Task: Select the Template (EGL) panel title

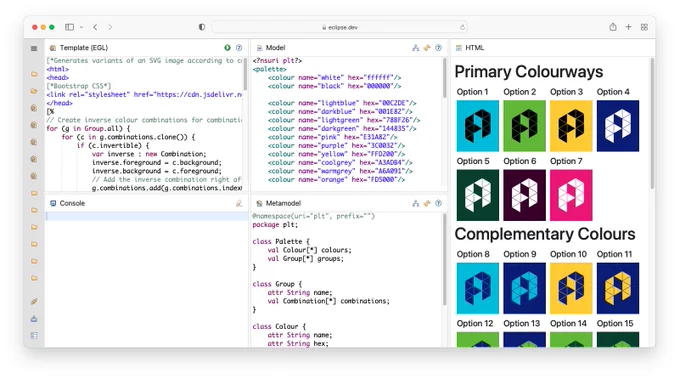Action: (84, 48)
